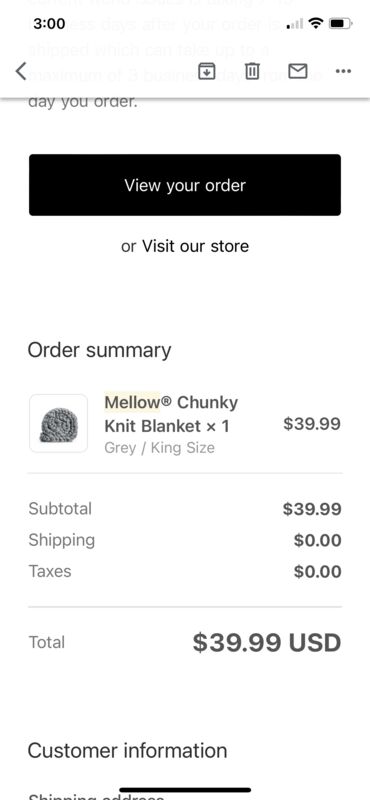Tap the $39.99 USD total amount
Screen dimensions: 370x800
(x=266, y=643)
